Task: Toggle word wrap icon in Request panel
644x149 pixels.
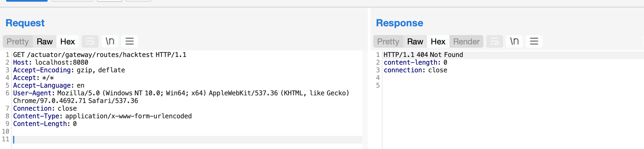Action: click(90, 41)
